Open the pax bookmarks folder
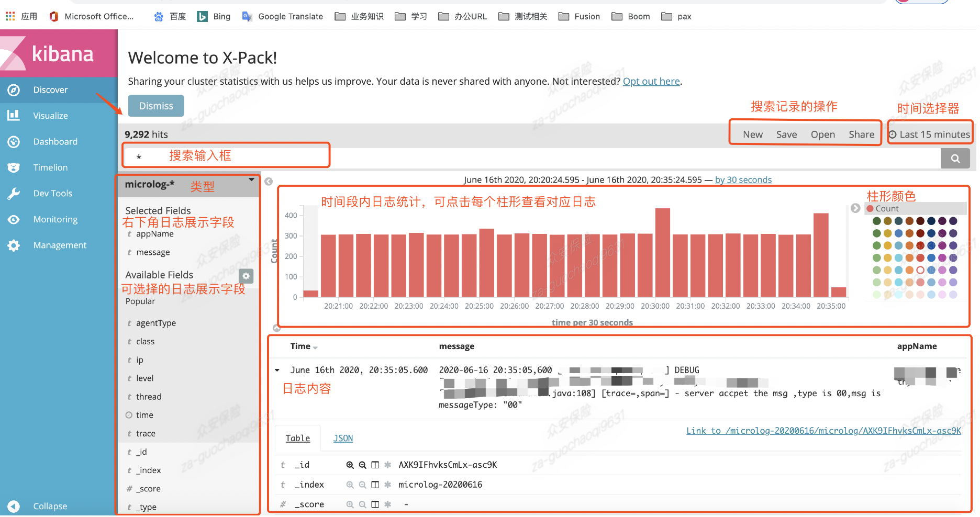The height and width of the screenshot is (517, 980). [x=676, y=16]
